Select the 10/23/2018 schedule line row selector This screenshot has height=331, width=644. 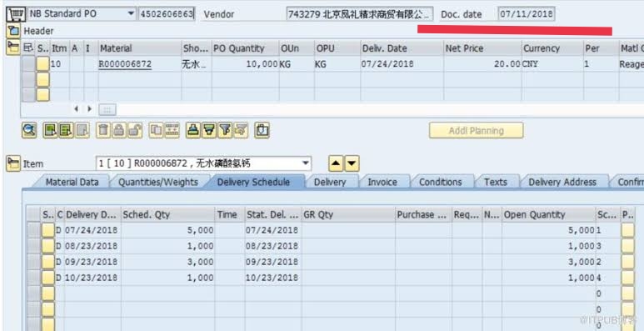coord(33,278)
